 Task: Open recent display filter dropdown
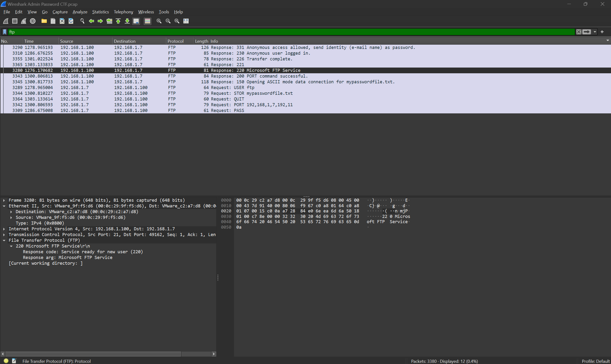point(595,32)
